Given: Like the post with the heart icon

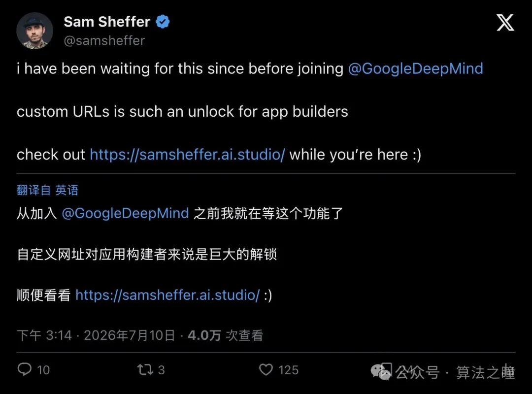Looking at the screenshot, I should tap(266, 369).
